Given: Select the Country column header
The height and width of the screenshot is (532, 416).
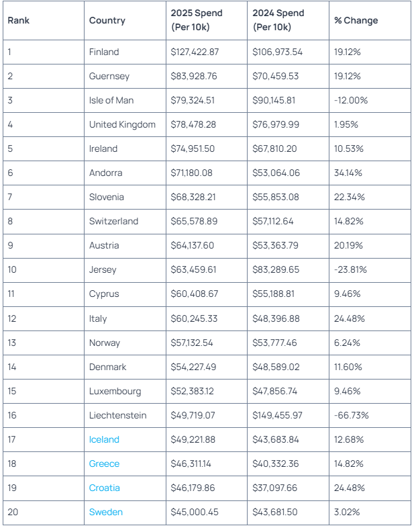Looking at the screenshot, I should point(107,20).
